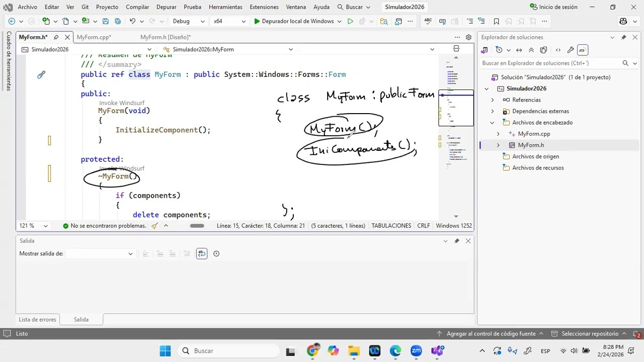Toggle auto-hide pin of Solution Explorer

coord(623,37)
